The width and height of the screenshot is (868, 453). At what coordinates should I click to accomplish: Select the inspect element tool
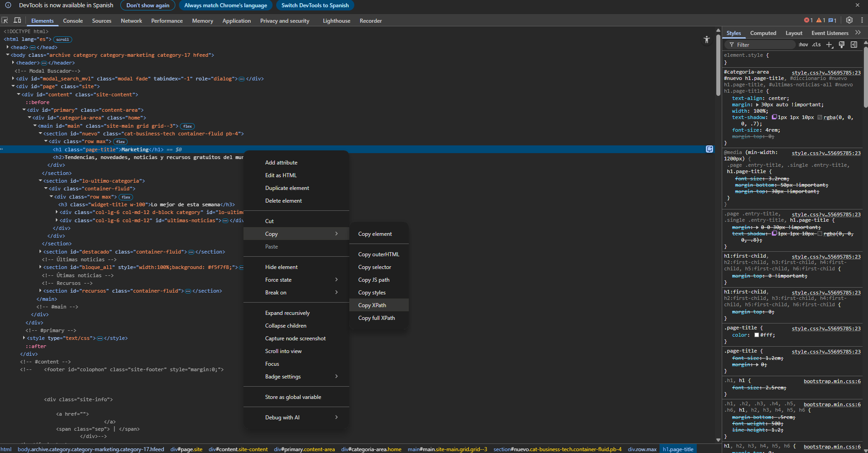pyautogui.click(x=5, y=20)
